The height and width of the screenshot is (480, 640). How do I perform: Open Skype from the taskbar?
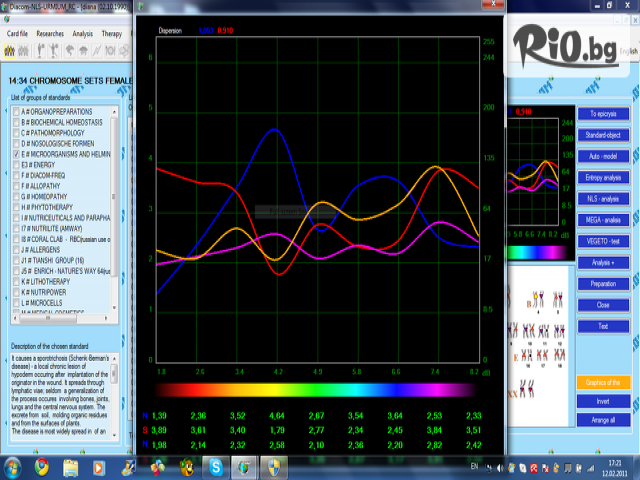click(216, 465)
